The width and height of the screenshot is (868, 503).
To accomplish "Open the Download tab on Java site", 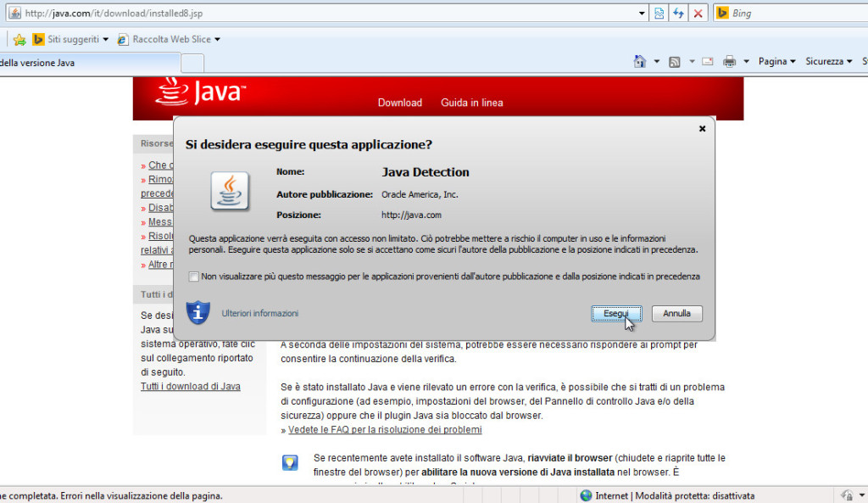I will 400,103.
